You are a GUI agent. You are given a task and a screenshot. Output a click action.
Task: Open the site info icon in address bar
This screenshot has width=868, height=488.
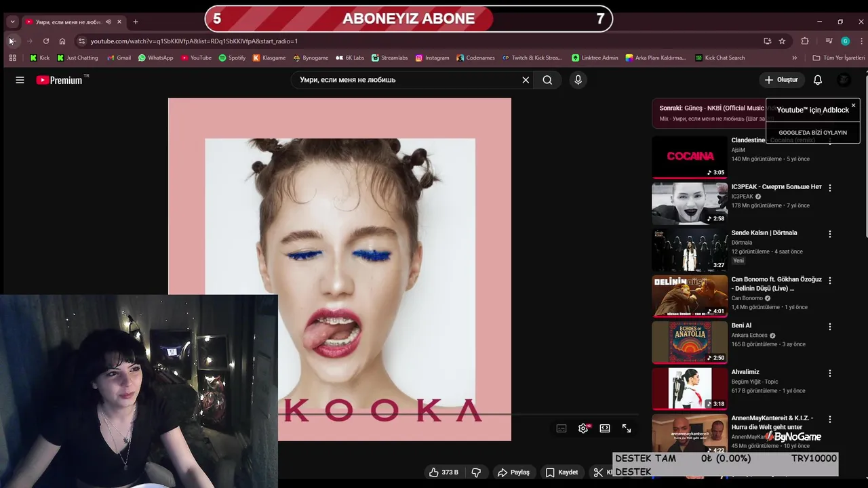82,41
